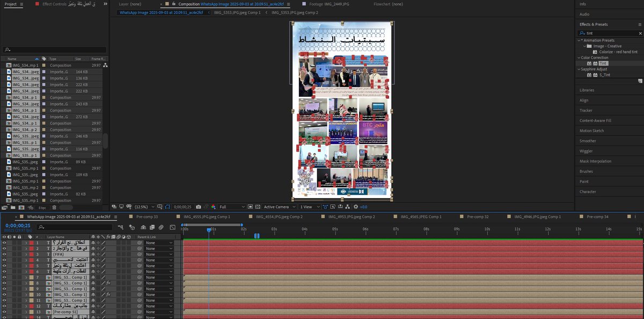This screenshot has height=319, width=644.
Task: Toggle the shy switch on layer 12
Action: [93, 306]
